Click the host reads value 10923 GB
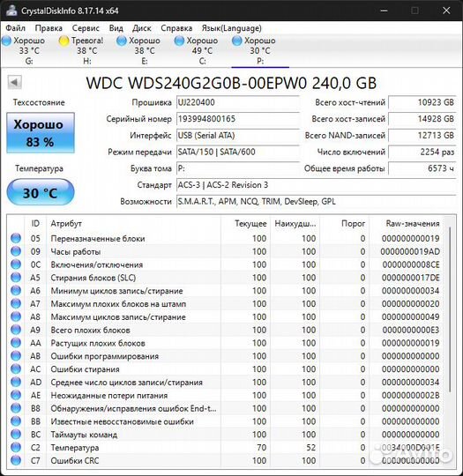The image size is (463, 476). [x=422, y=102]
